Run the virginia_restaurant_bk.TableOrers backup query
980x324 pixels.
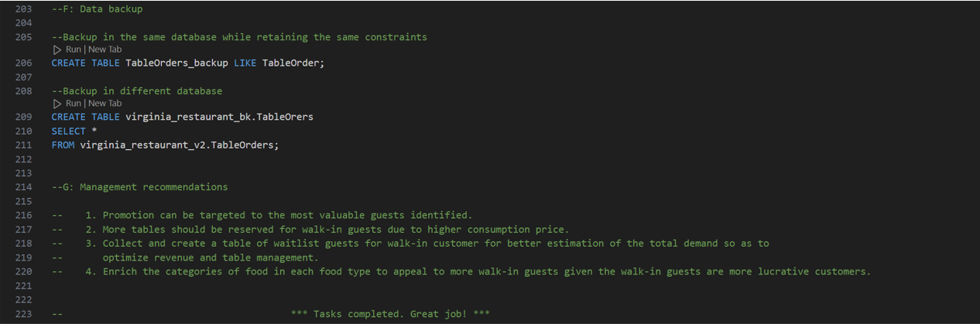[x=73, y=104]
